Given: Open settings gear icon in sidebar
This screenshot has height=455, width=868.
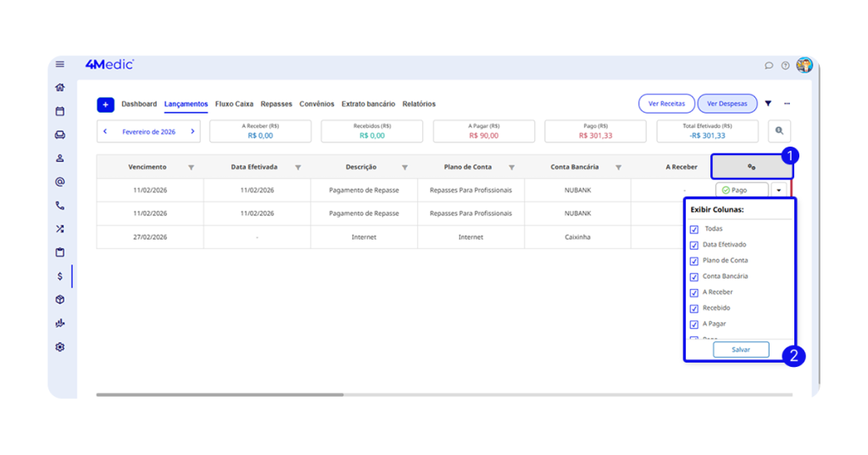Looking at the screenshot, I should pyautogui.click(x=59, y=347).
